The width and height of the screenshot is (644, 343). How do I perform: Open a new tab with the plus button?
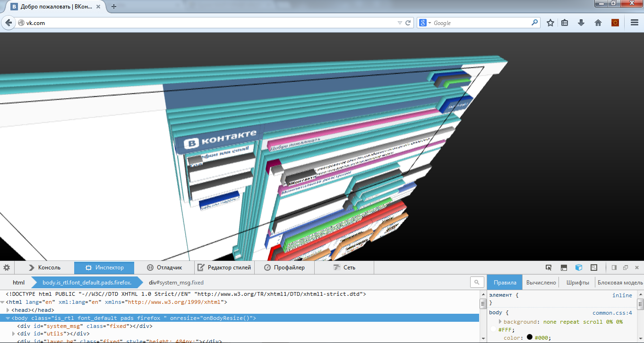(x=113, y=7)
